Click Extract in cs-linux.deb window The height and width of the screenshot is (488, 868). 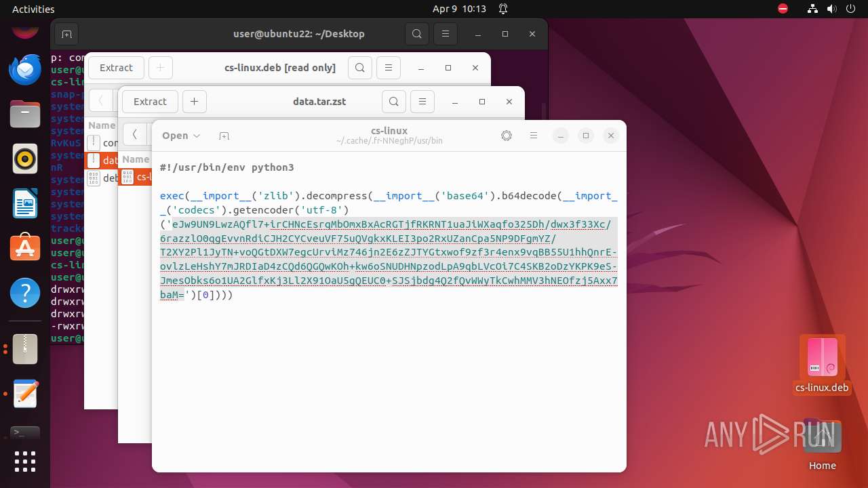click(116, 68)
